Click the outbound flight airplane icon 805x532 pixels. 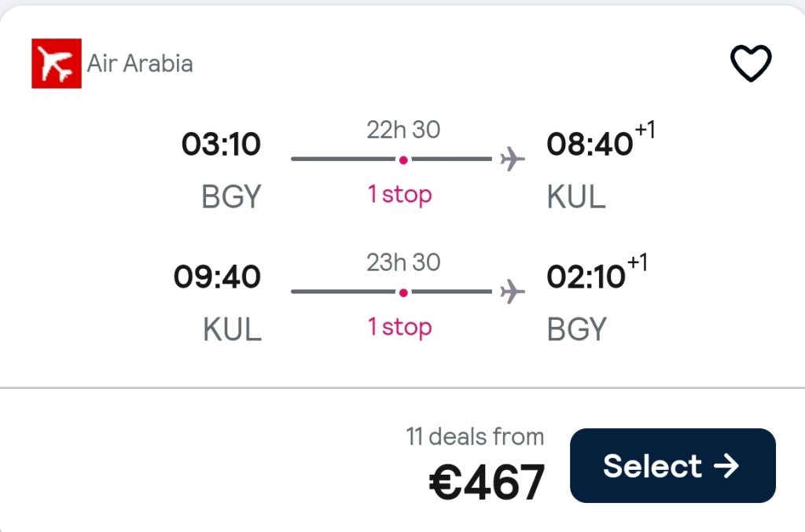(x=513, y=159)
